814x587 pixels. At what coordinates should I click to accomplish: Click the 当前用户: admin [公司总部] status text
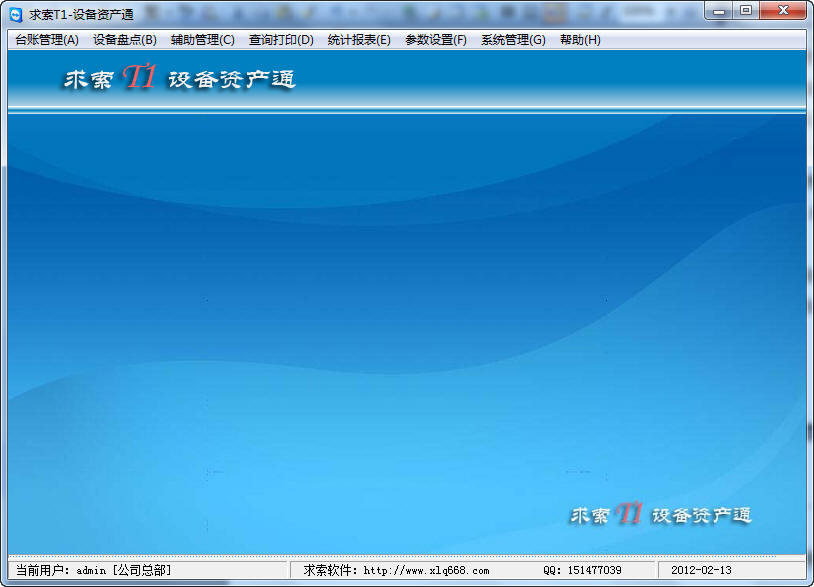tap(93, 570)
